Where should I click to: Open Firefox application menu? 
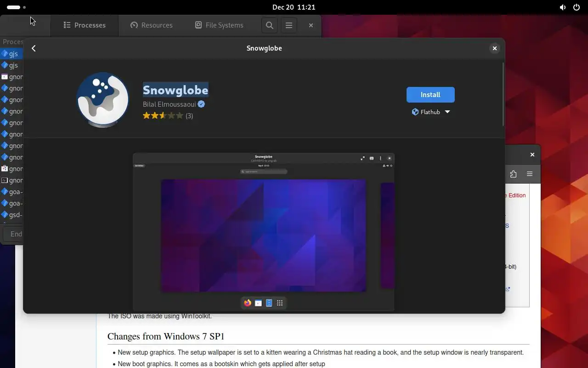coord(530,174)
